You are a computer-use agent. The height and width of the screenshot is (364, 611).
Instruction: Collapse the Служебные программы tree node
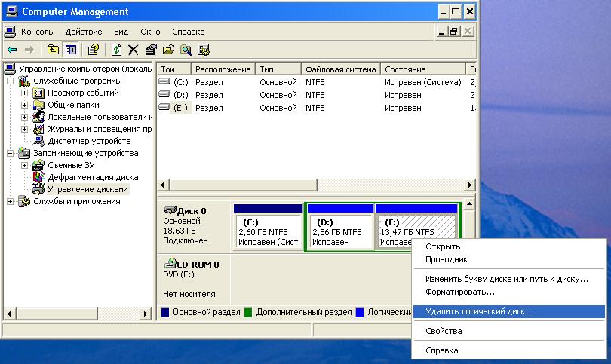click(x=11, y=81)
